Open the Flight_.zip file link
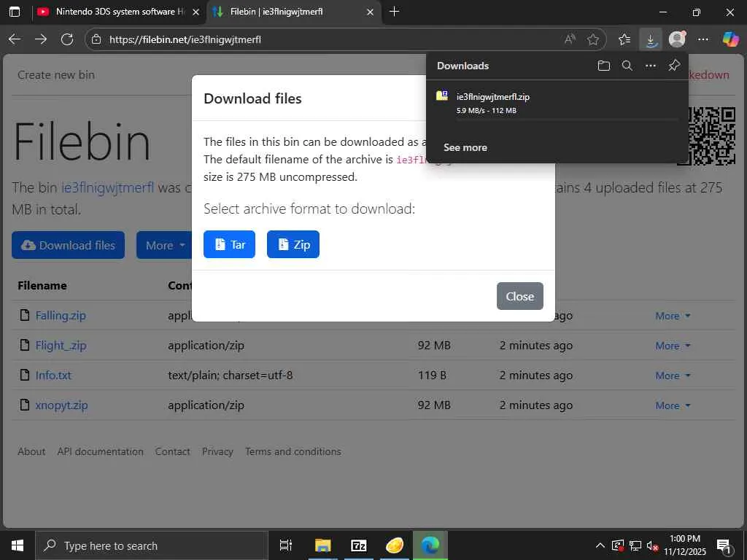 61,346
